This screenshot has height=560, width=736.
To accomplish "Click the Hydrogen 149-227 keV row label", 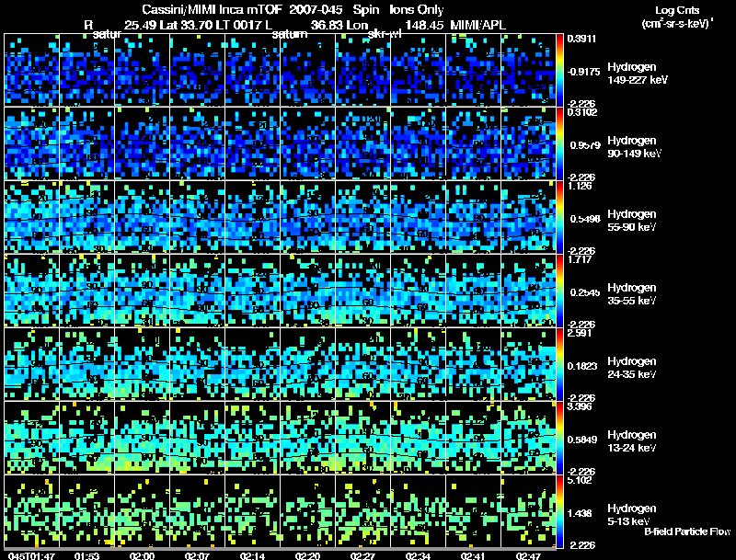I will point(637,74).
